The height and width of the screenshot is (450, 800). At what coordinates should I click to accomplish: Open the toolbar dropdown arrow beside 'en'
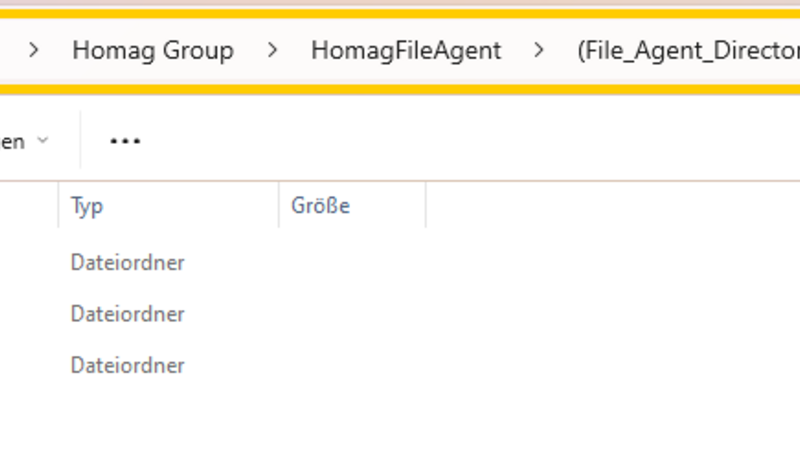(x=43, y=140)
